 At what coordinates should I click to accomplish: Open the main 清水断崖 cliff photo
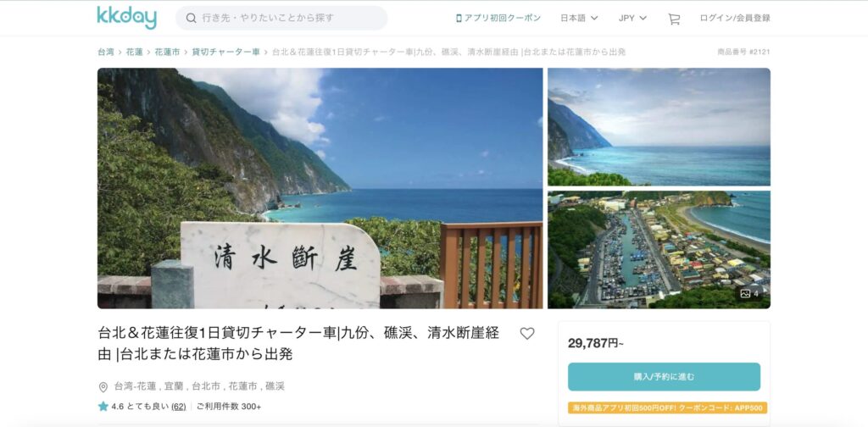[320, 188]
